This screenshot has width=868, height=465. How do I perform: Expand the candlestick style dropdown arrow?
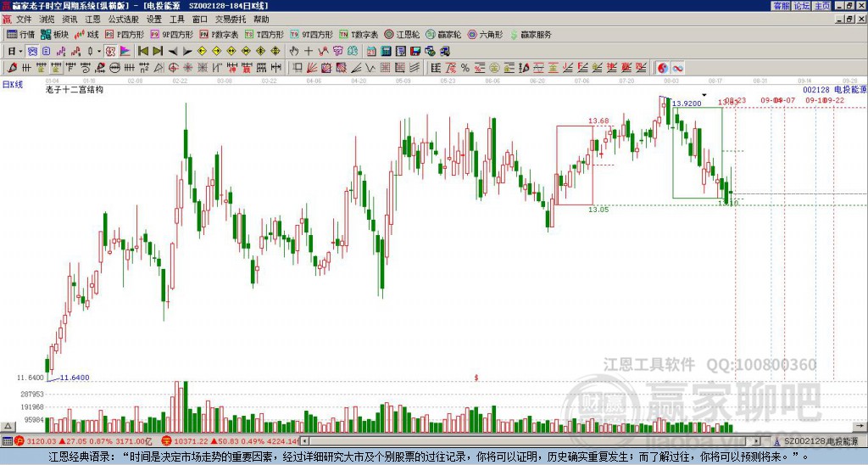(99, 51)
